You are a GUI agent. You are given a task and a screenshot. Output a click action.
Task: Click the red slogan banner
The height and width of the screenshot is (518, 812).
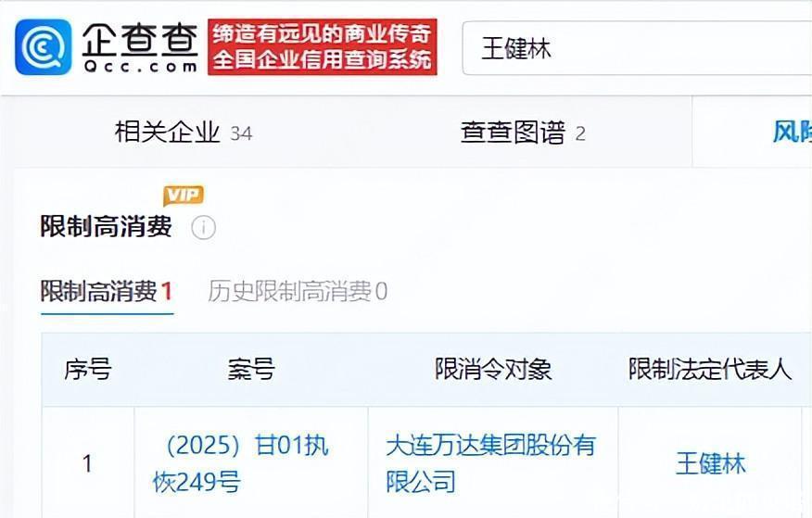click(x=322, y=47)
